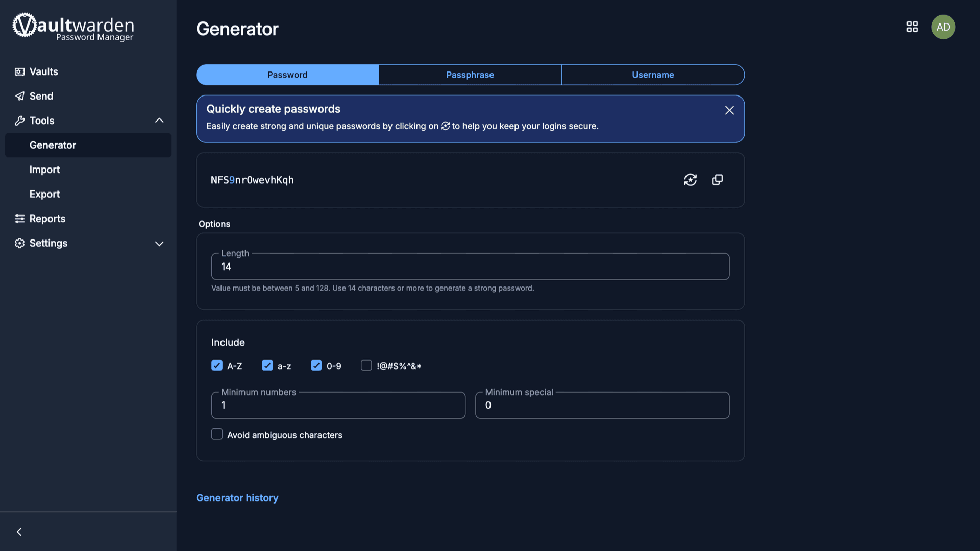Viewport: 980px width, 551px height.
Task: Dismiss the Quickly create passwords banner
Action: [x=729, y=110]
